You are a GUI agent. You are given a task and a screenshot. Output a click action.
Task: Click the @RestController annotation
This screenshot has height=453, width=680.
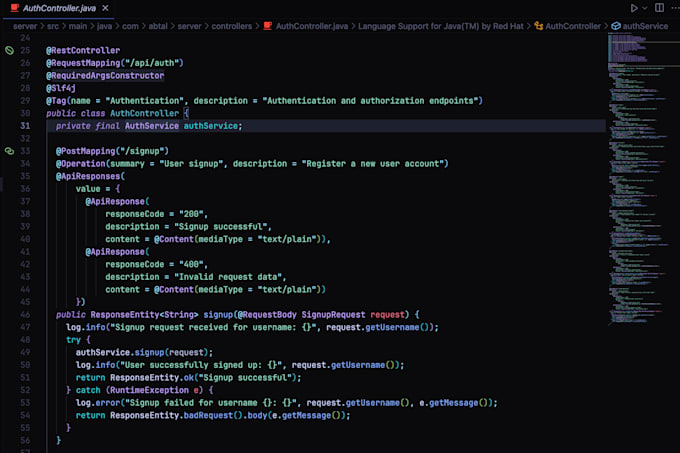(x=83, y=50)
